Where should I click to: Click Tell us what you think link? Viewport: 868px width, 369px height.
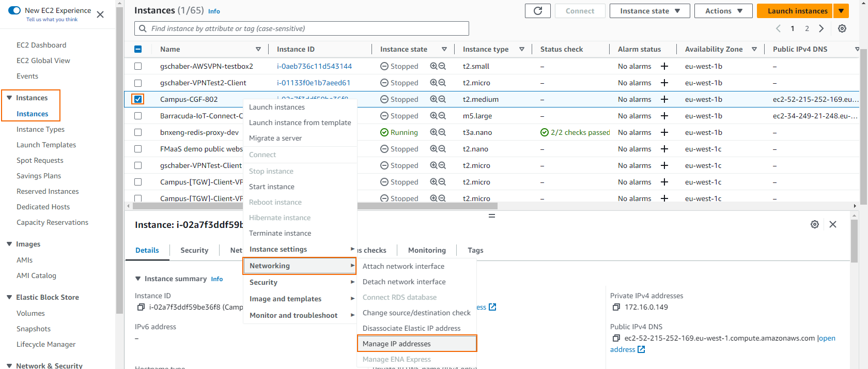52,20
